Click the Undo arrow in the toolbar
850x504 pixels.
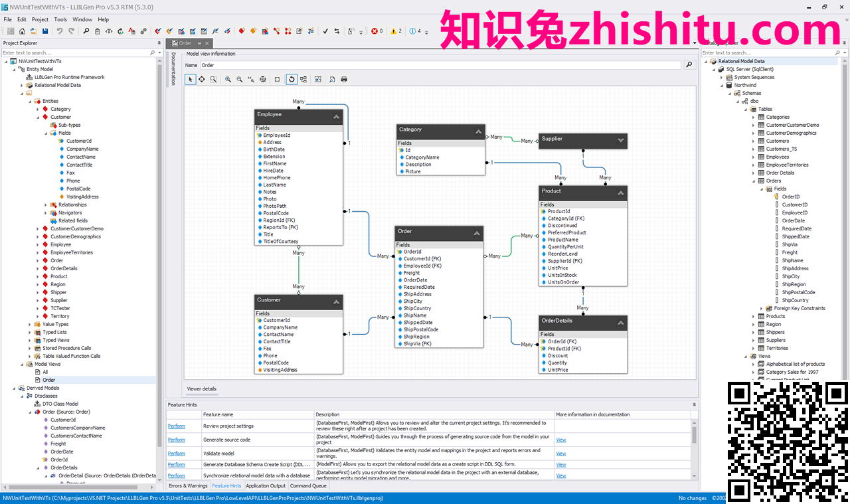[60, 31]
